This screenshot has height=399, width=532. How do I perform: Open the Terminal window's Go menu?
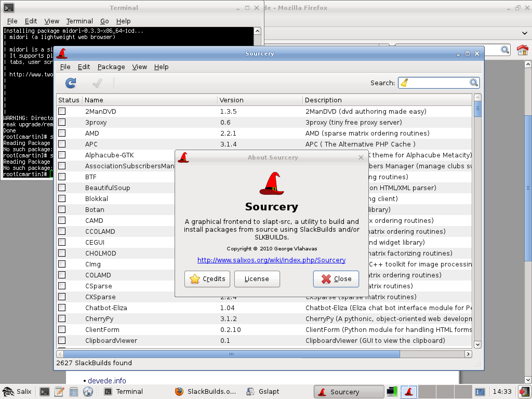pos(104,21)
